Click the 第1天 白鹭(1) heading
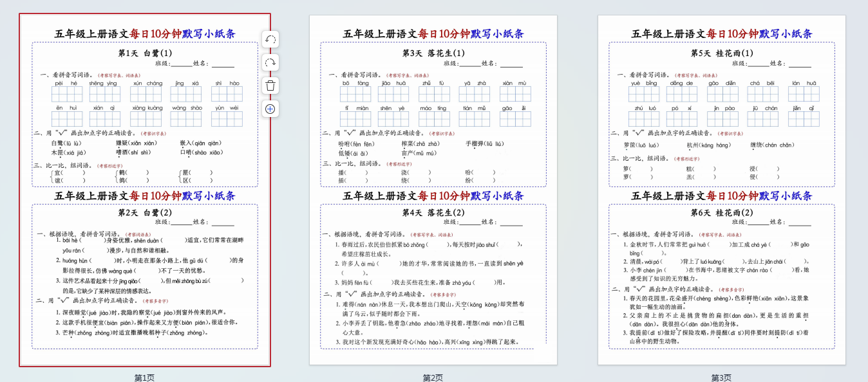This screenshot has height=382, width=868. tap(145, 53)
